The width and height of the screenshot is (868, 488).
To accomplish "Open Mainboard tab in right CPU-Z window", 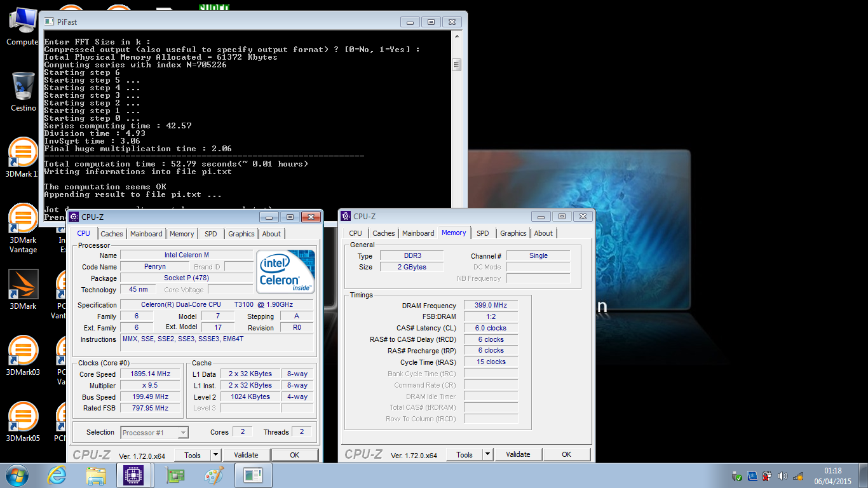I will pos(418,233).
